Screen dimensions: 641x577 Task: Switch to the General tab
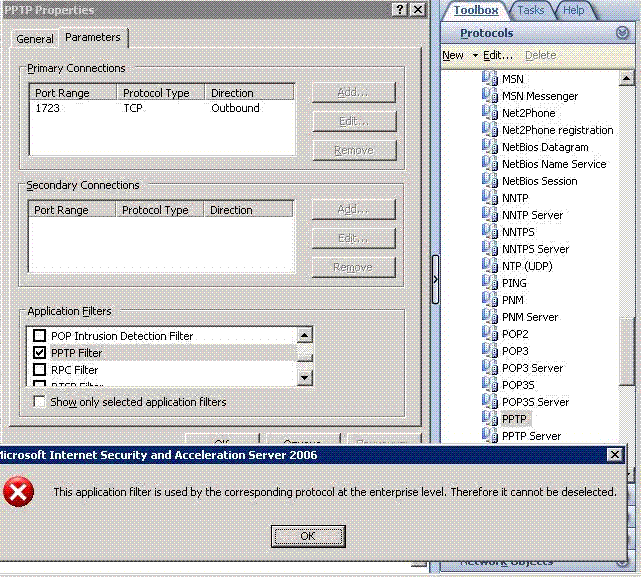tap(35, 39)
